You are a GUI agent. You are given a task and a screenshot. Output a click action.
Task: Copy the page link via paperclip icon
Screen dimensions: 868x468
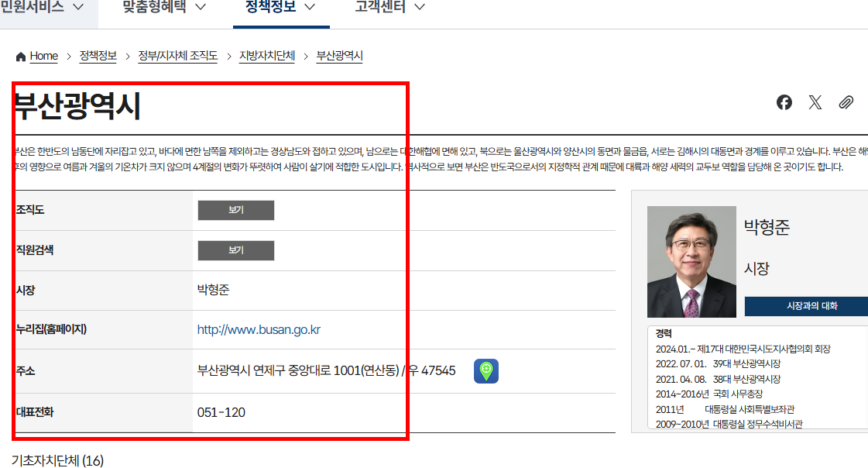tap(846, 102)
